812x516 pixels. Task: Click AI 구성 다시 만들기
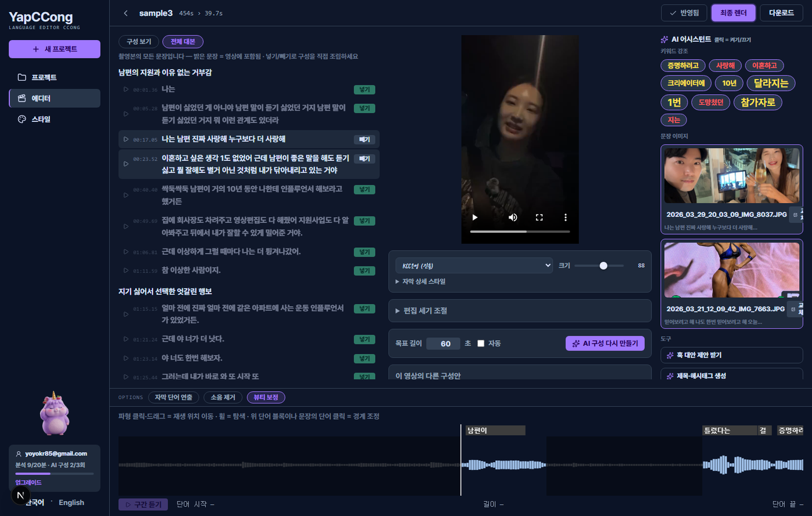coord(605,344)
